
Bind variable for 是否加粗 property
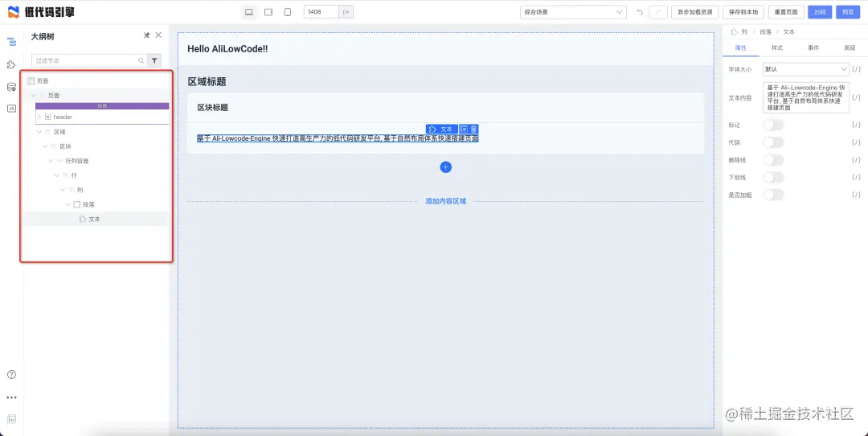click(857, 195)
